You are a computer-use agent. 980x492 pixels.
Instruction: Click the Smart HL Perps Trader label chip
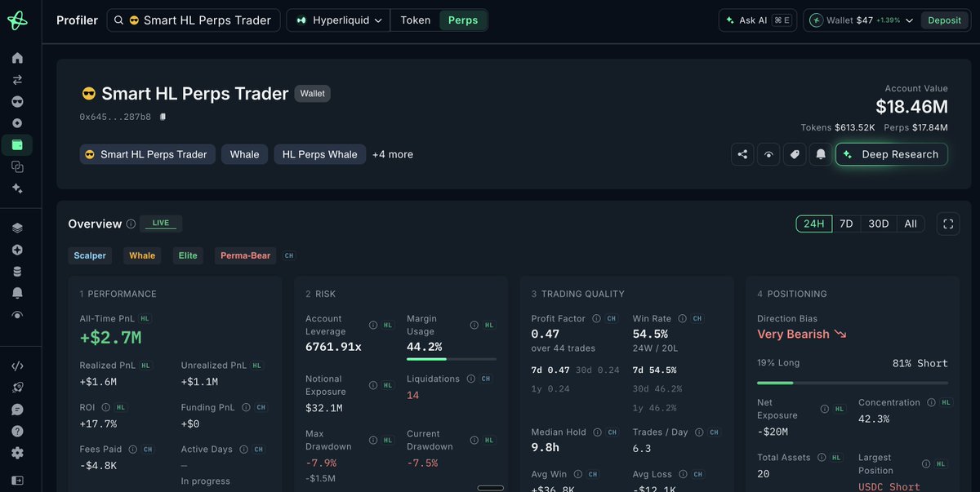pos(148,154)
